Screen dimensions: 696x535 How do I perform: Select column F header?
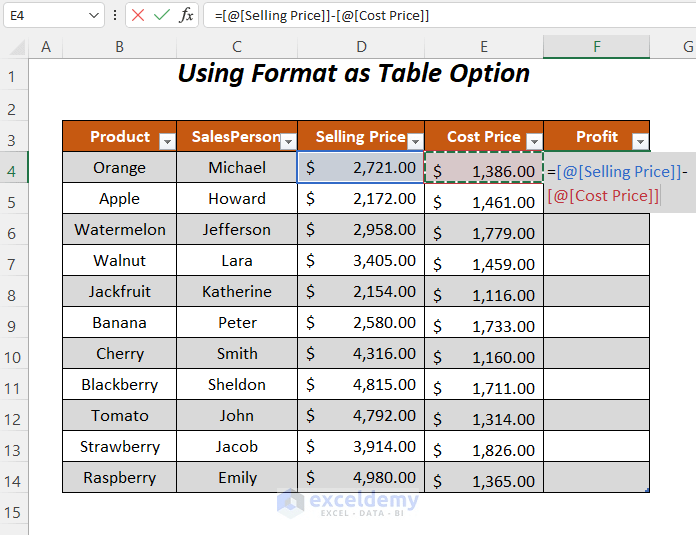(x=597, y=47)
